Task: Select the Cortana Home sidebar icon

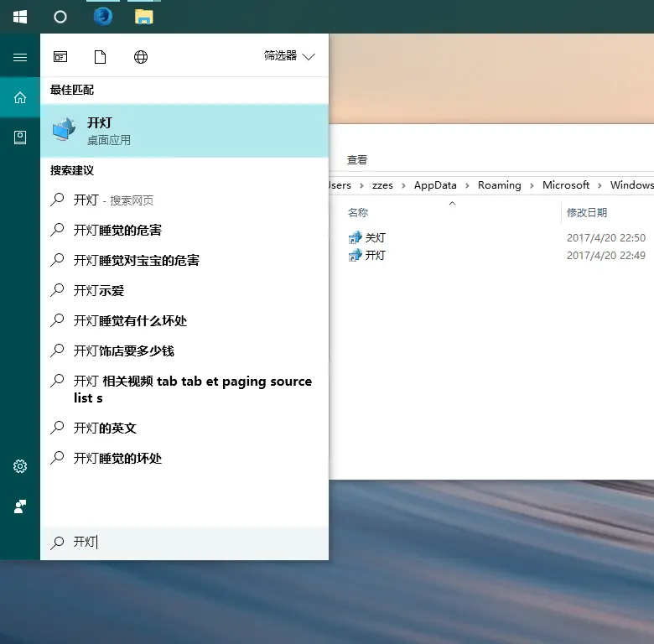Action: coord(20,97)
